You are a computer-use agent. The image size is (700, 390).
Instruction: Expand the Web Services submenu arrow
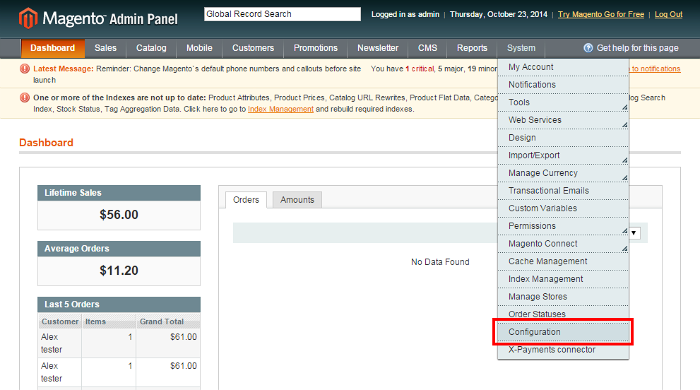(x=625, y=125)
